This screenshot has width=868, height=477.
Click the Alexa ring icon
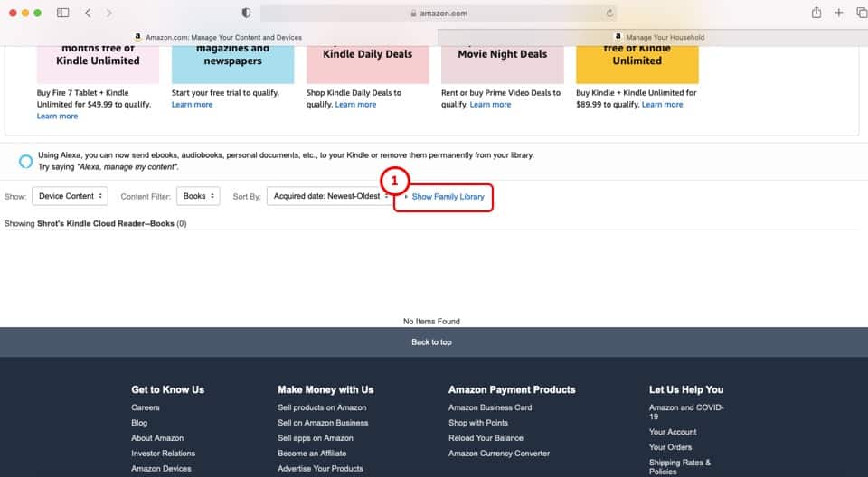[x=25, y=161]
